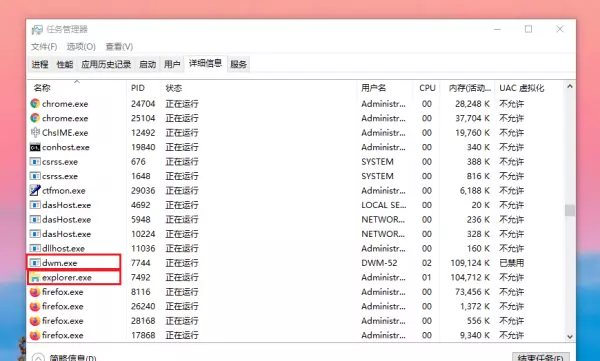Sort by the 内存(活动... column header
The width and height of the screenshot is (600, 361).
coord(468,88)
